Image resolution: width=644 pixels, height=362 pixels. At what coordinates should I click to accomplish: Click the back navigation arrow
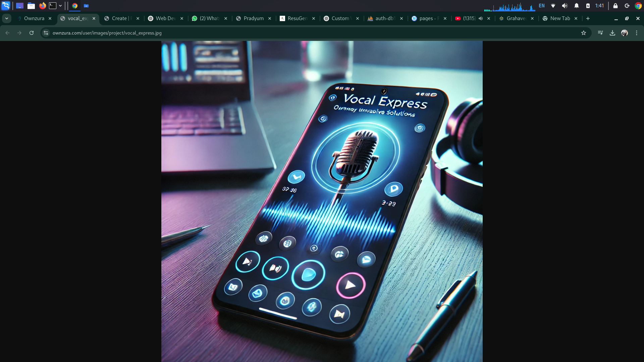7,33
